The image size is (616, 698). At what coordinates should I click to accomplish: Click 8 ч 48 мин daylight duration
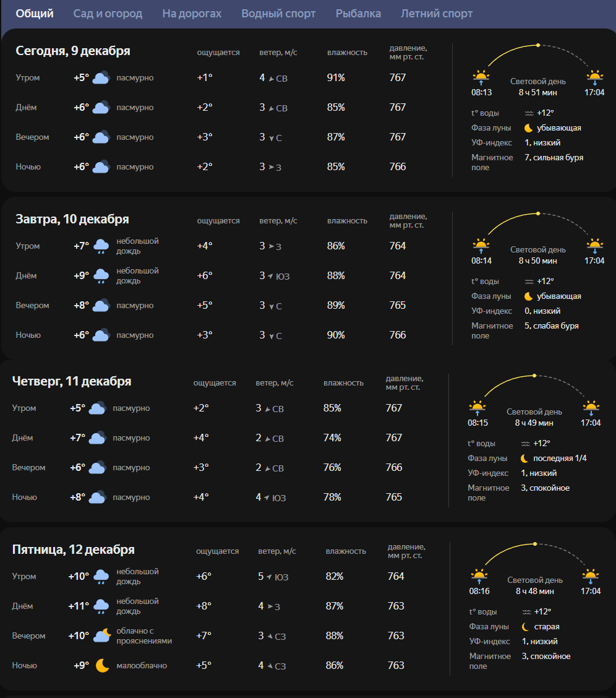click(x=534, y=591)
